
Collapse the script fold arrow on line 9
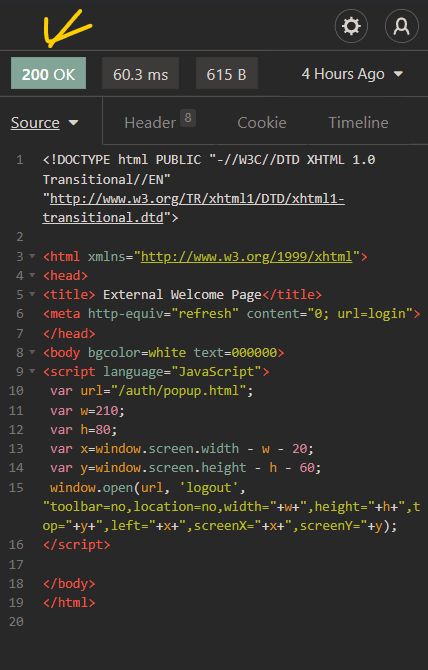click(x=32, y=372)
